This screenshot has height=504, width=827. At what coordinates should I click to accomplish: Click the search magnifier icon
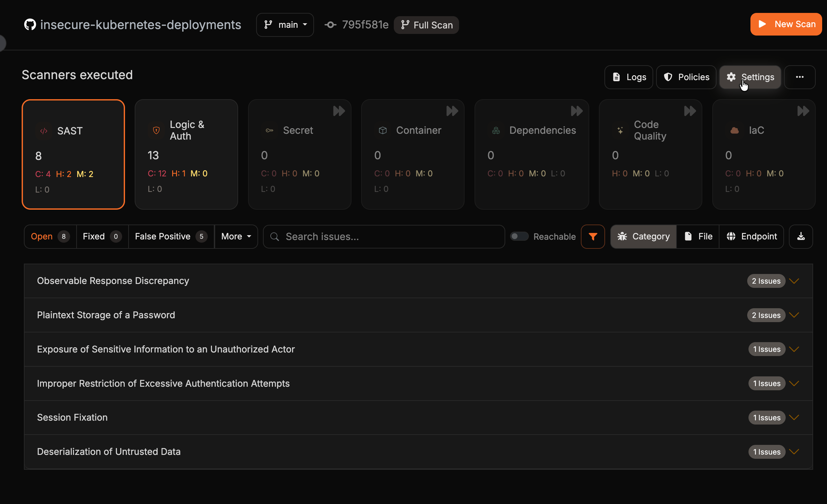pos(274,236)
